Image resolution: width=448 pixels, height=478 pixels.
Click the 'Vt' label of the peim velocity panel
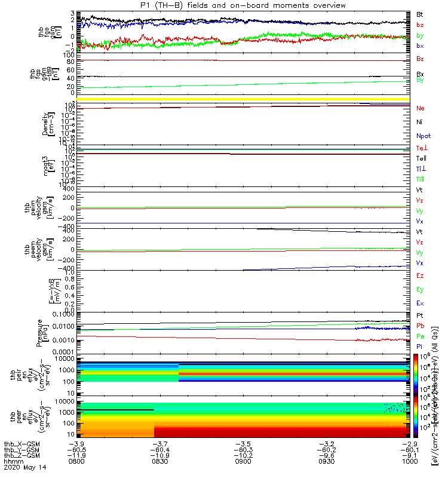(x=419, y=190)
